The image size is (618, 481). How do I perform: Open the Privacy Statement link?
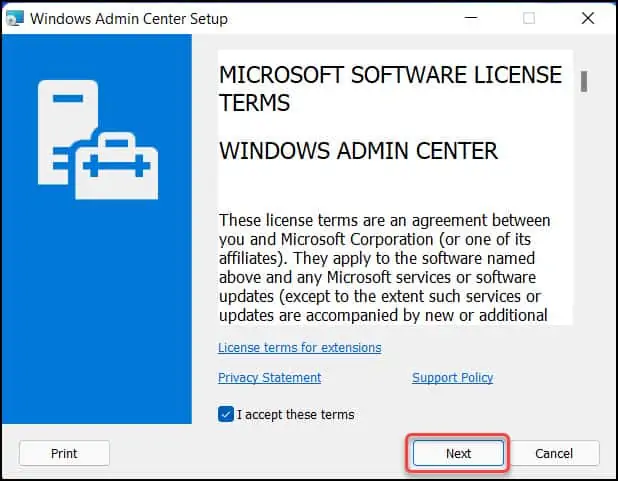coord(270,377)
